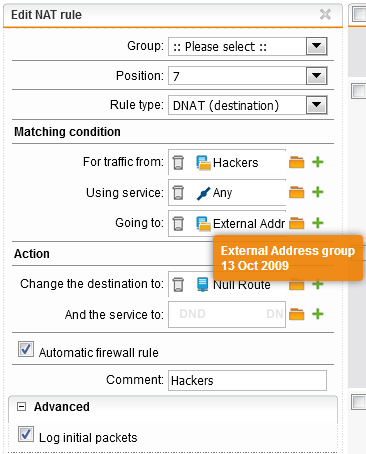Delete the Any service entry
Screen dimensions: 366x454
[x=178, y=193]
